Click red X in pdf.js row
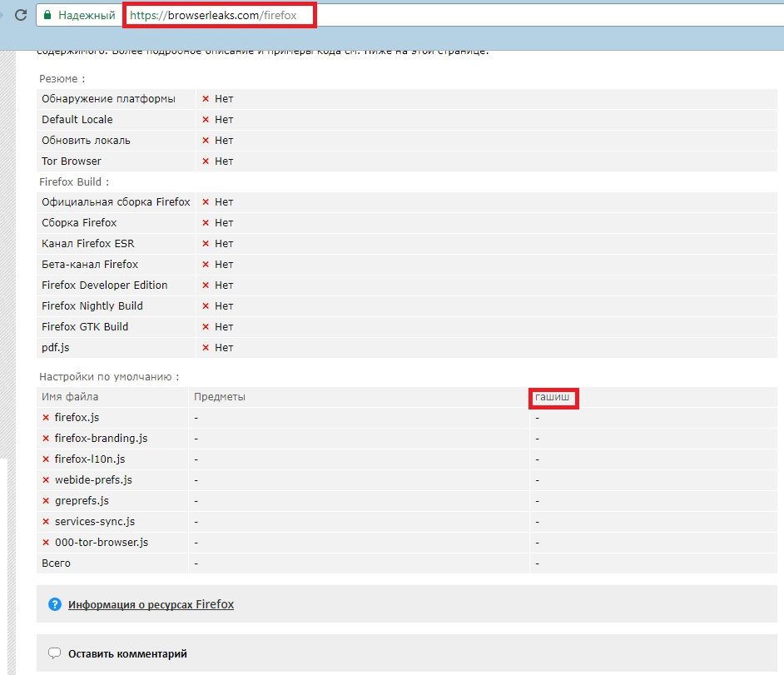Viewport: 784px width, 675px height. point(206,348)
